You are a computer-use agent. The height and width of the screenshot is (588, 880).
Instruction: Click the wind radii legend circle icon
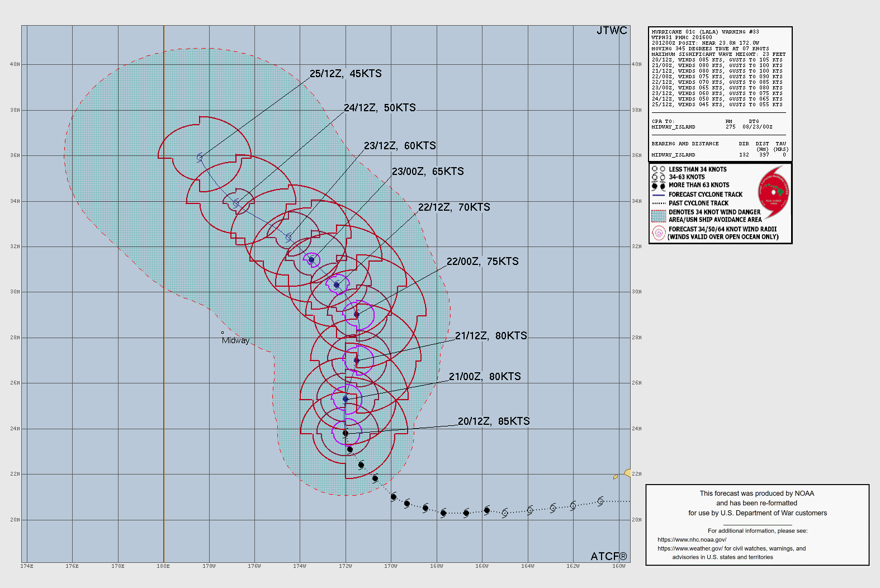659,233
